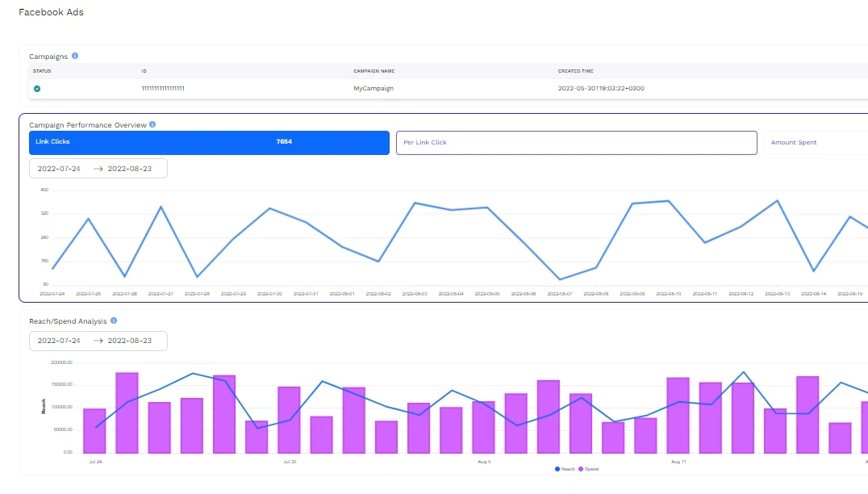Screen dimensions: 868x494
Task: Click the 2022-08-03 x-axis label
Action: point(415,294)
